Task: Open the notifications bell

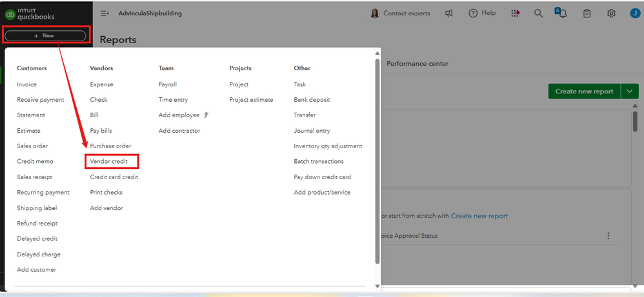Action: [562, 13]
